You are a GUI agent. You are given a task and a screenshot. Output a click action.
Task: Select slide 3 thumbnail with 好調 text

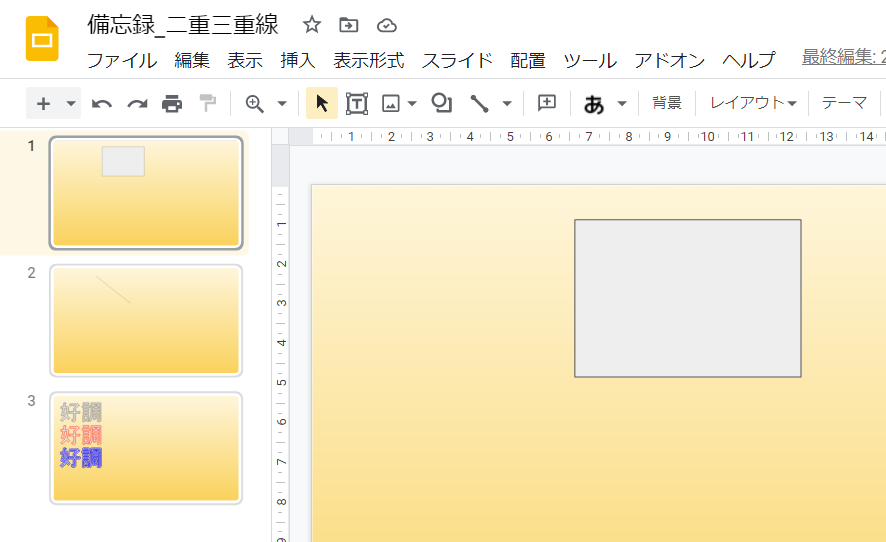[x=146, y=448]
